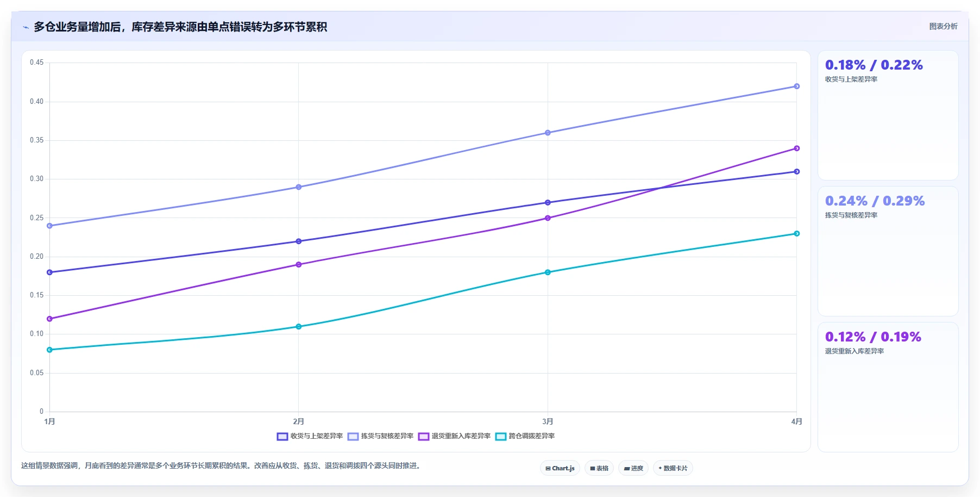
Task: Click the 3月 point on 收货与上架 line (0.27)
Action: tap(548, 203)
